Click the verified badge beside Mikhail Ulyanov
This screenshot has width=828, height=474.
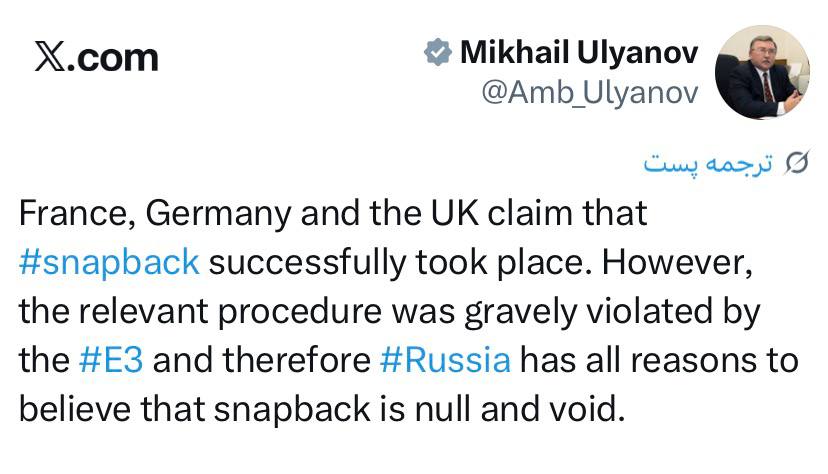tap(437, 52)
